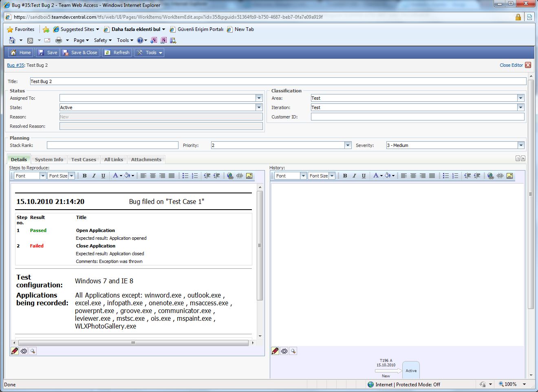Viewport: 538px width, 392px height.
Task: Open the State dropdown showing Active
Action: (x=259, y=107)
